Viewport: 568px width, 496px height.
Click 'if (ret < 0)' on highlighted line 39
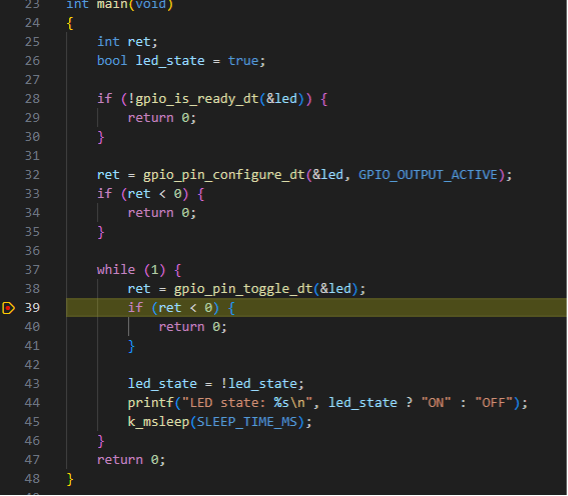click(x=174, y=308)
